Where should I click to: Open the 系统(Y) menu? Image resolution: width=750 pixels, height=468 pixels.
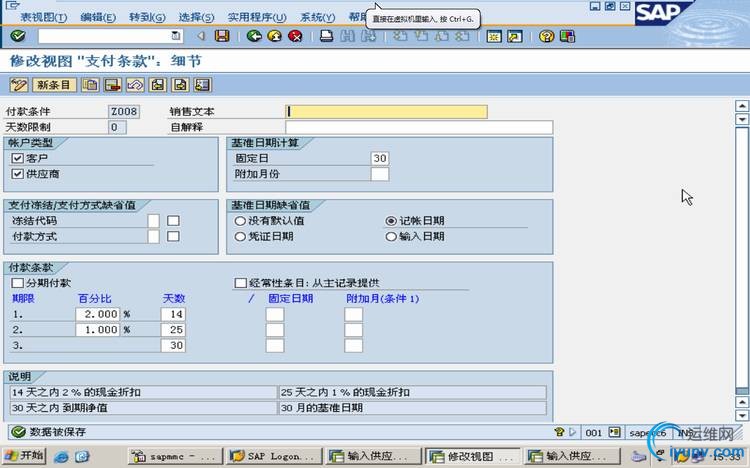coord(318,17)
